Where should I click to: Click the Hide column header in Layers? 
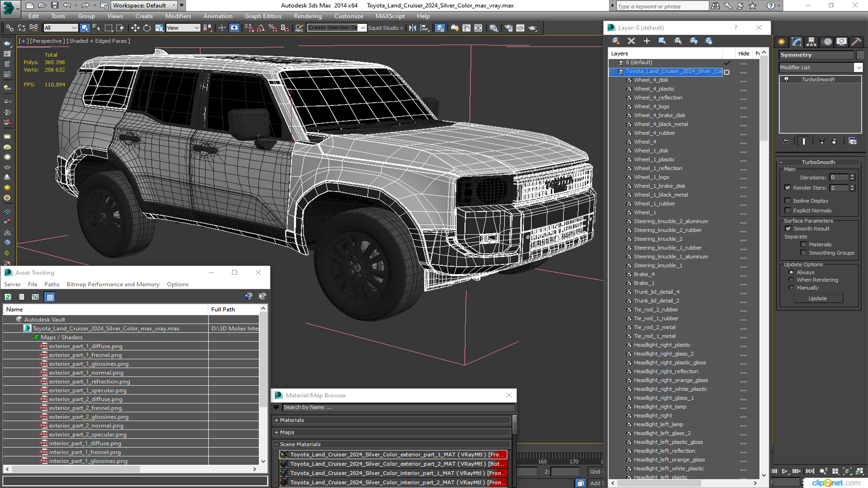(744, 53)
